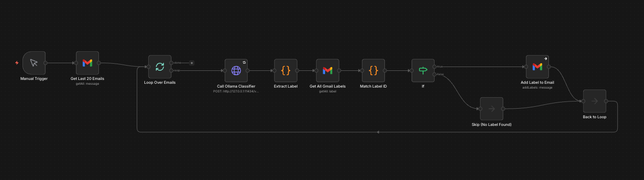
Task: Click the loop output handle of Loop node
Action: click(171, 70)
